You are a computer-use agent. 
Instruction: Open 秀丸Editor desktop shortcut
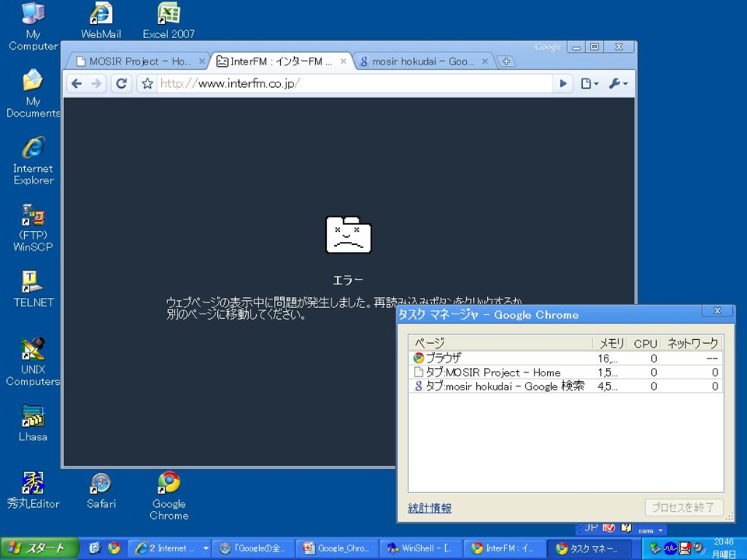(33, 491)
